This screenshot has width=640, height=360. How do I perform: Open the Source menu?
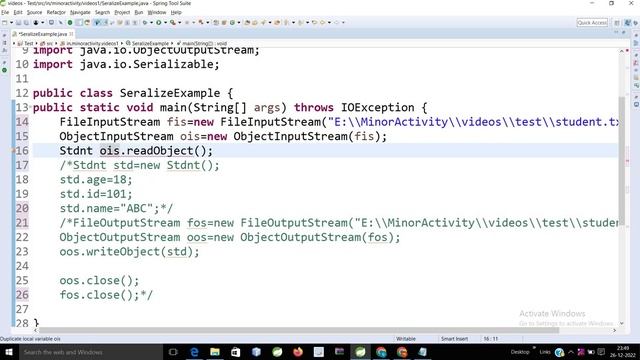pos(34,12)
